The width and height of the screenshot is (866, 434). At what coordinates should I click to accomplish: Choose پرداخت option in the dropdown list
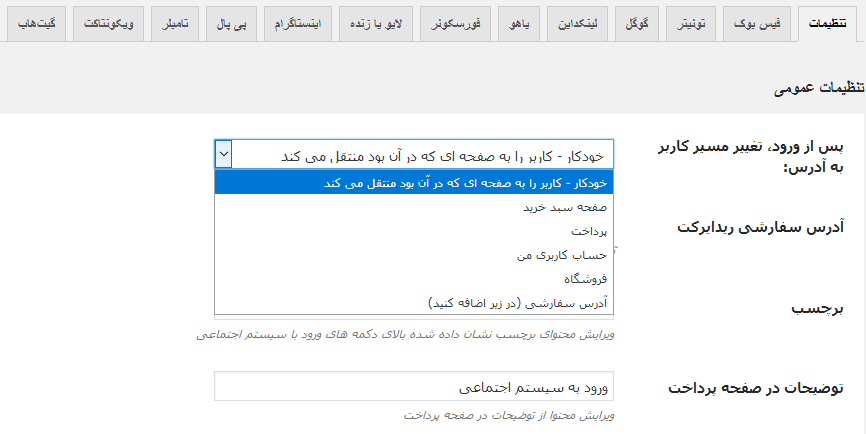coord(414,231)
